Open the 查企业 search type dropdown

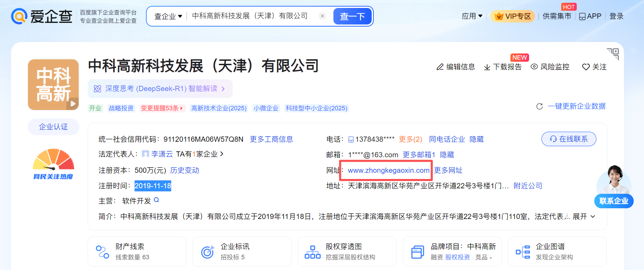pos(168,16)
